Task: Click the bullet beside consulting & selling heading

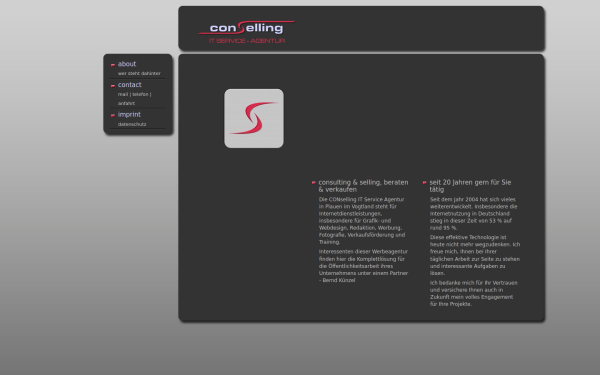Action: [x=314, y=183]
